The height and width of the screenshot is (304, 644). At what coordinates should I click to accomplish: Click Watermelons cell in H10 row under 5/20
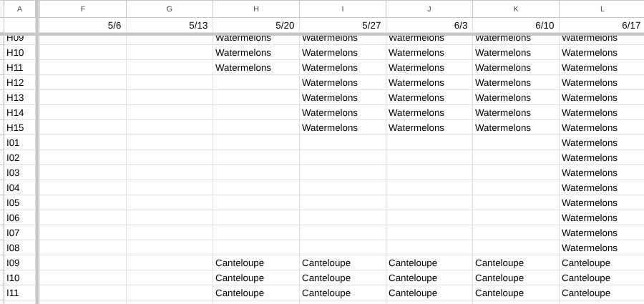point(256,53)
